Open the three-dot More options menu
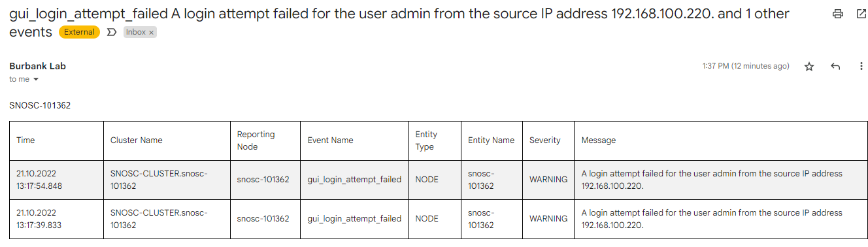Viewport: 868px width, 247px height. coord(861,67)
